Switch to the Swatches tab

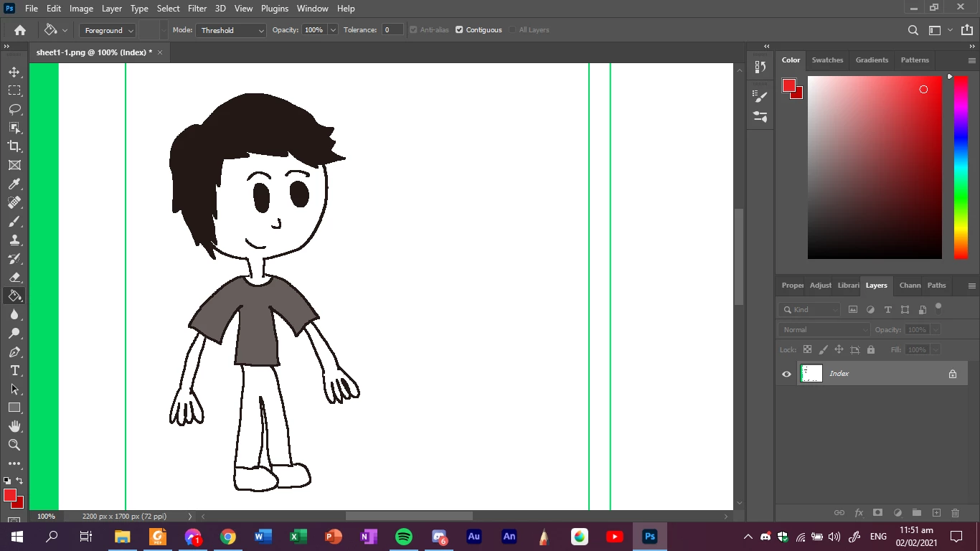click(x=827, y=60)
